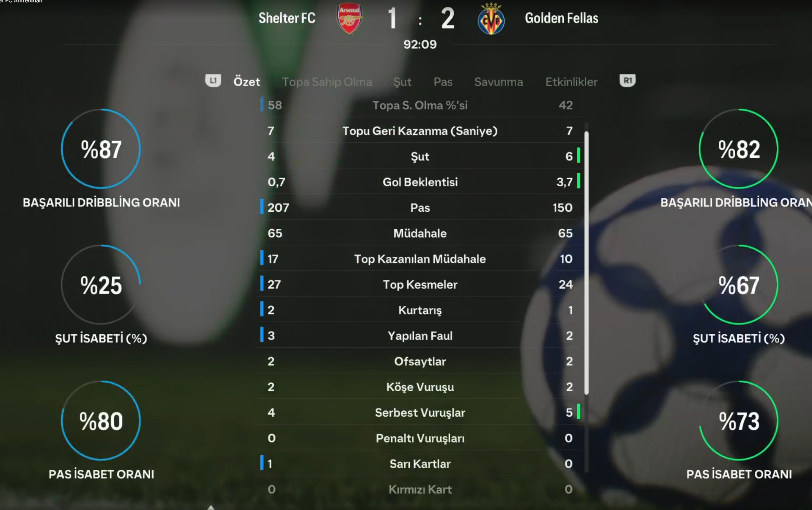Switch to the Topa Sahip Olma tab
Viewport: 812px width, 510px height.
click(327, 82)
